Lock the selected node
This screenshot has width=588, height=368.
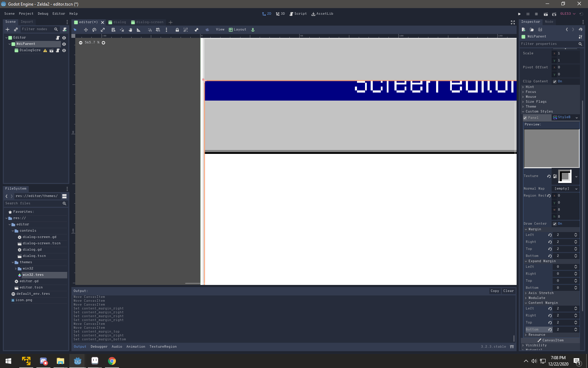tap(177, 29)
